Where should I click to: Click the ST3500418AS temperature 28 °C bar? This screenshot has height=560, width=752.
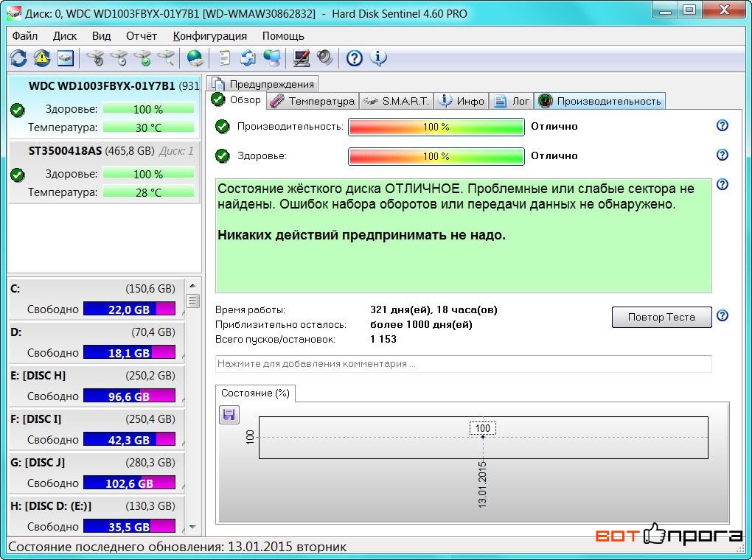pyautogui.click(x=149, y=192)
